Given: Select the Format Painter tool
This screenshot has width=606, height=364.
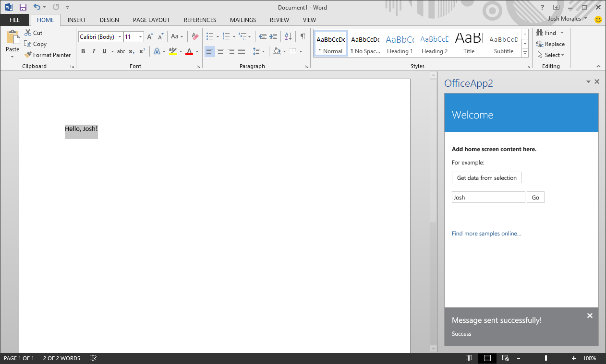Looking at the screenshot, I should [x=48, y=55].
